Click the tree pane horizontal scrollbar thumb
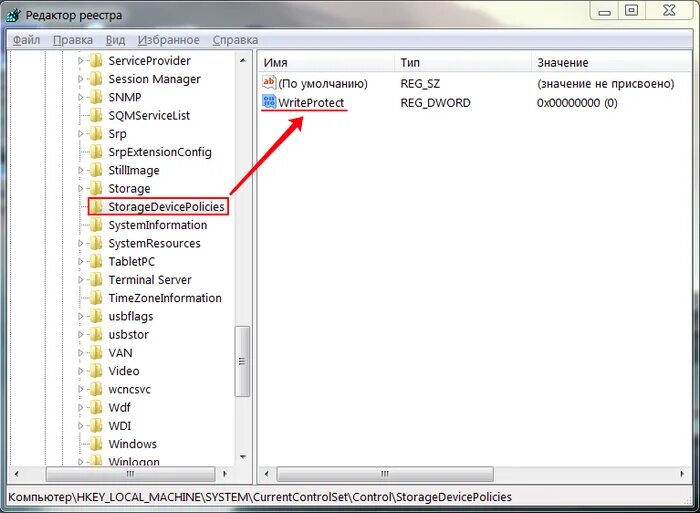The height and width of the screenshot is (513, 700). click(x=130, y=474)
